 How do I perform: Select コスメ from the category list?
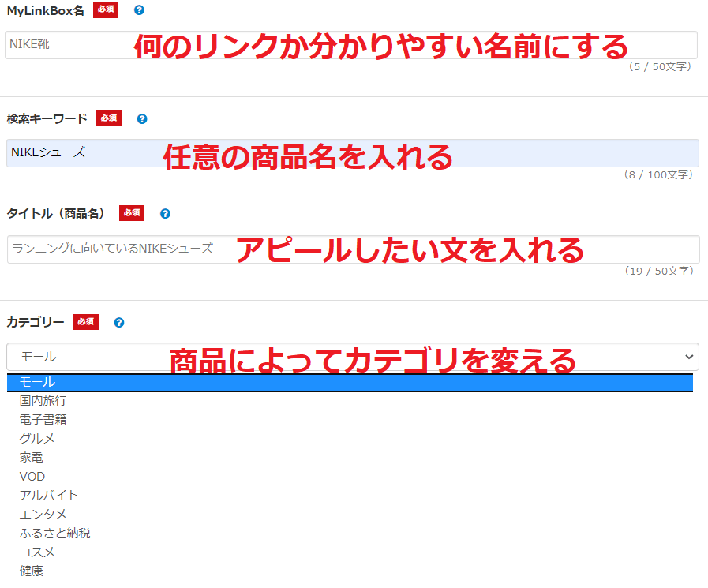point(350,552)
